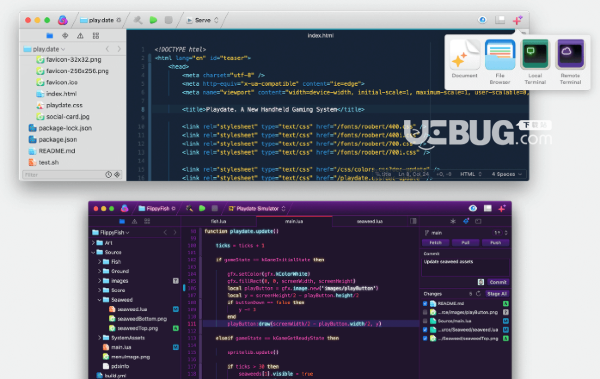Image resolution: width=600 pixels, height=379 pixels.
Task: Expand the SystemAssets folder
Action: tap(99, 338)
